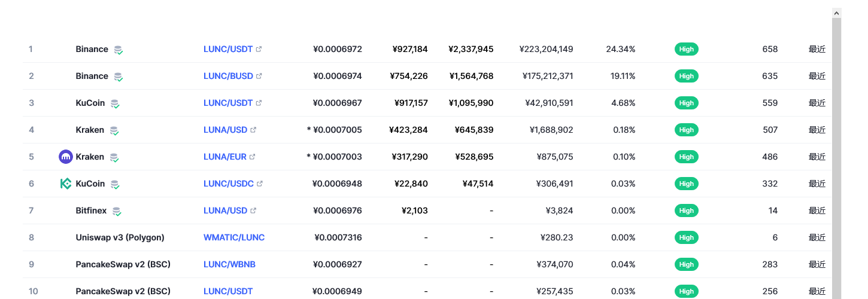Click the Bitfinex exchange name
This screenshot has height=299, width=868.
tap(92, 210)
